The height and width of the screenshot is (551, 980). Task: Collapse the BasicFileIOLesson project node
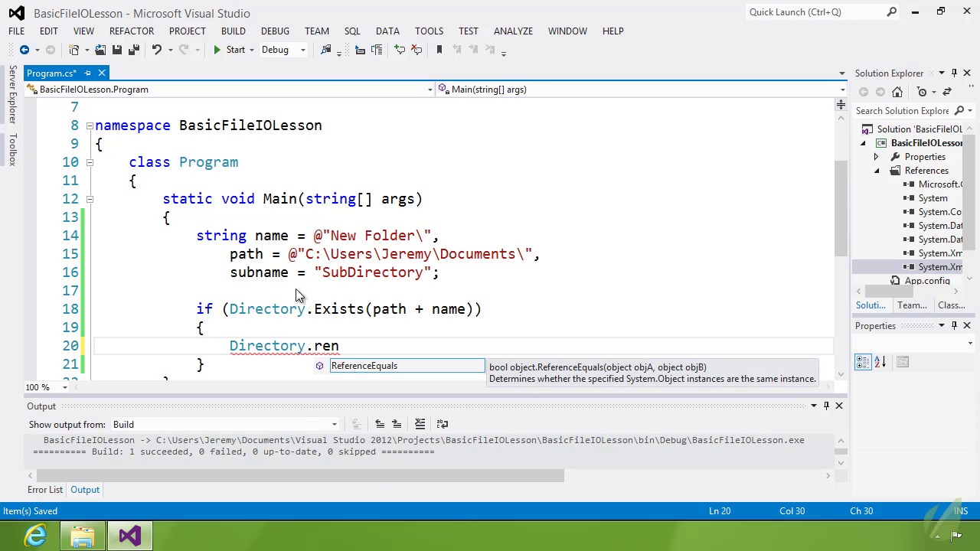[863, 143]
